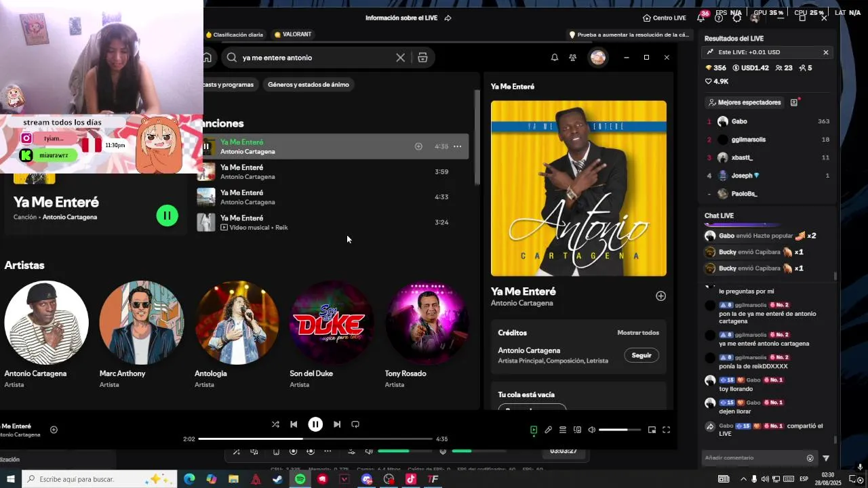868x488 pixels.
Task: Open the VALORANT tag
Action: [x=293, y=35]
